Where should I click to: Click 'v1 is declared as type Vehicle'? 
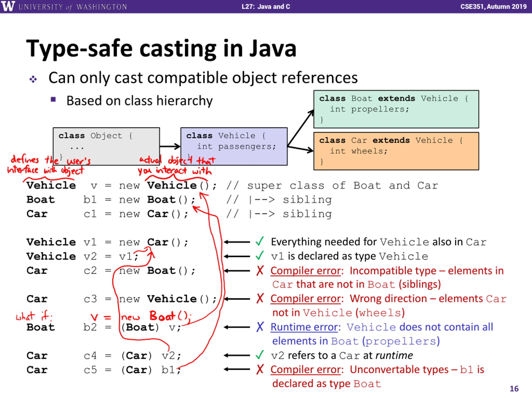(350, 256)
